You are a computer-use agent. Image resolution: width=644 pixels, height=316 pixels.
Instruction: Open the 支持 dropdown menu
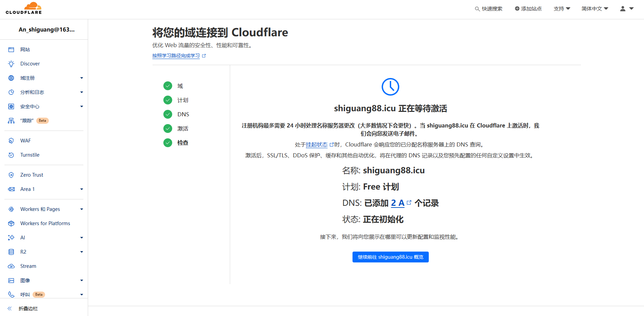pos(562,8)
